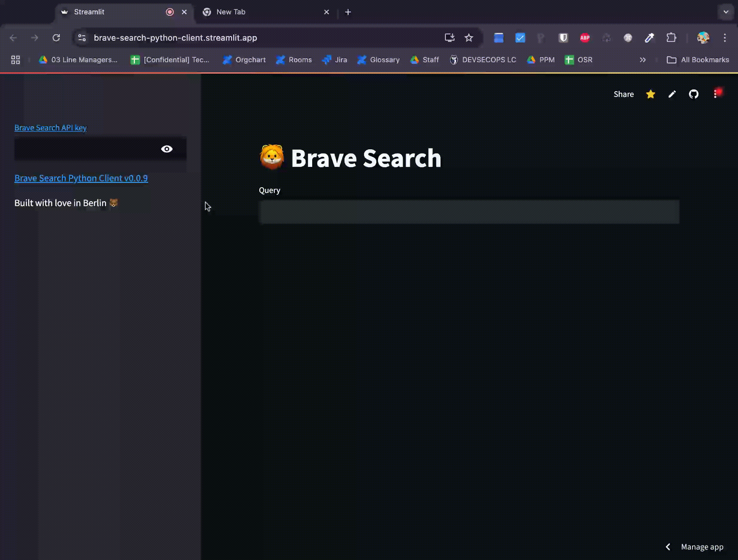Reload the page
This screenshot has width=738, height=560.
(x=56, y=38)
